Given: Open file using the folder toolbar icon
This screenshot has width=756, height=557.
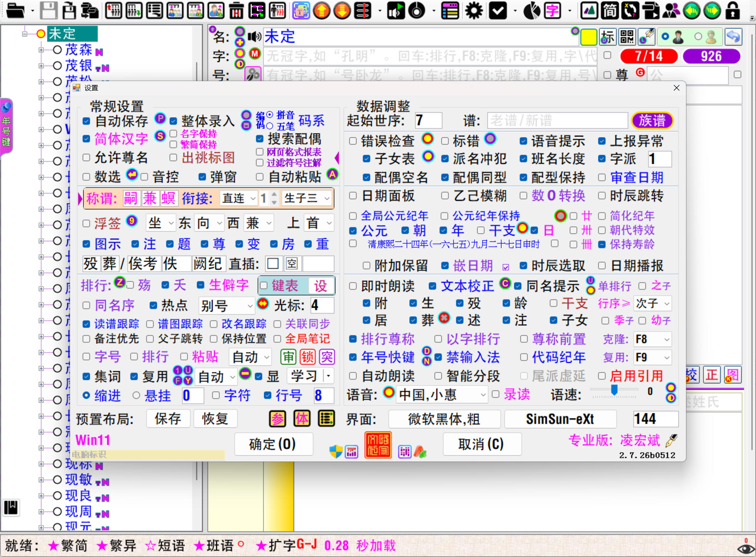Looking at the screenshot, I should click(16, 11).
